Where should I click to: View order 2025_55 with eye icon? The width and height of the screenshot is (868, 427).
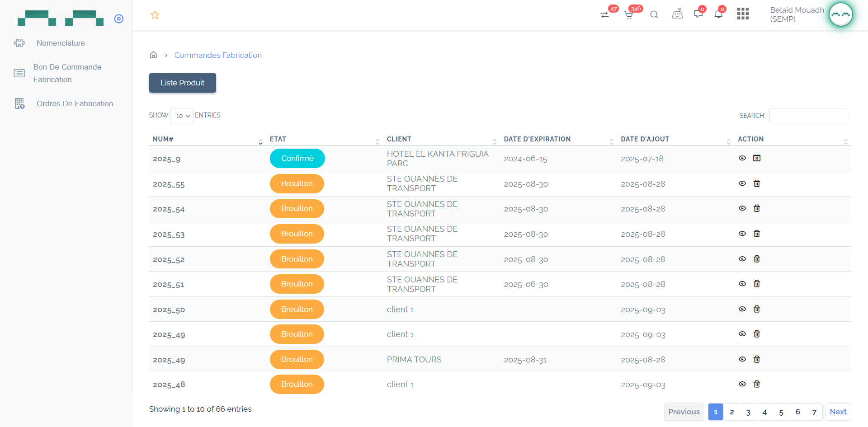pos(742,183)
